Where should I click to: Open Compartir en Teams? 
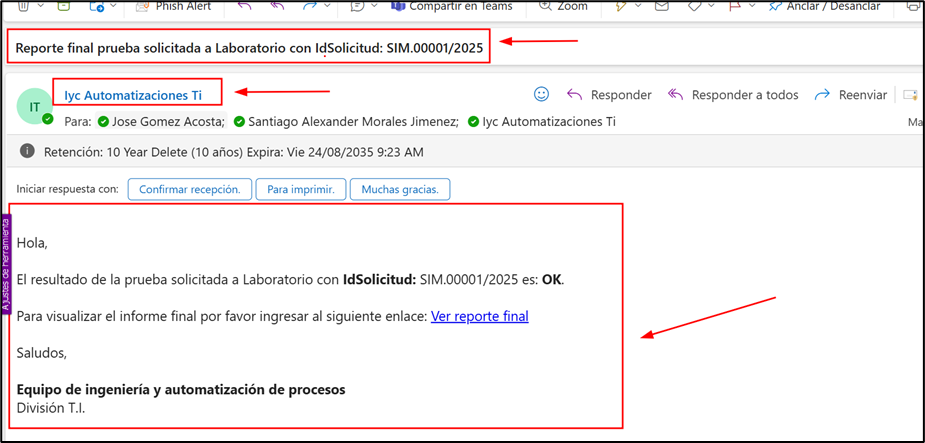coord(451,6)
